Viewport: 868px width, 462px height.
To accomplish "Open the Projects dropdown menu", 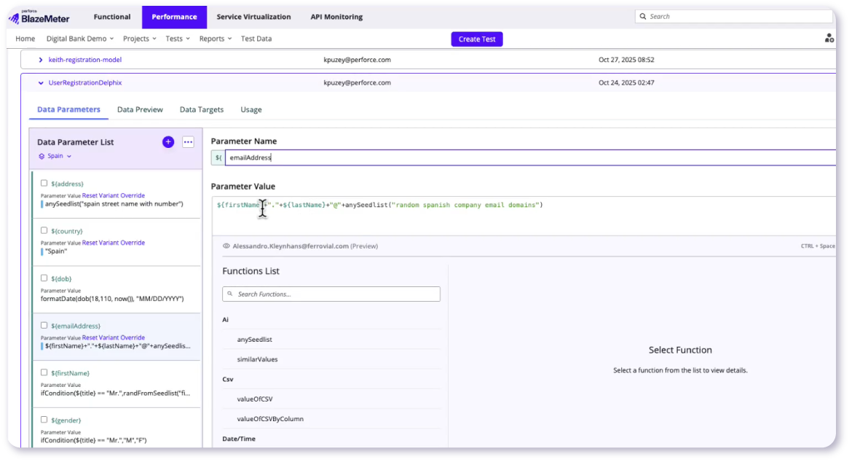I will click(x=139, y=39).
